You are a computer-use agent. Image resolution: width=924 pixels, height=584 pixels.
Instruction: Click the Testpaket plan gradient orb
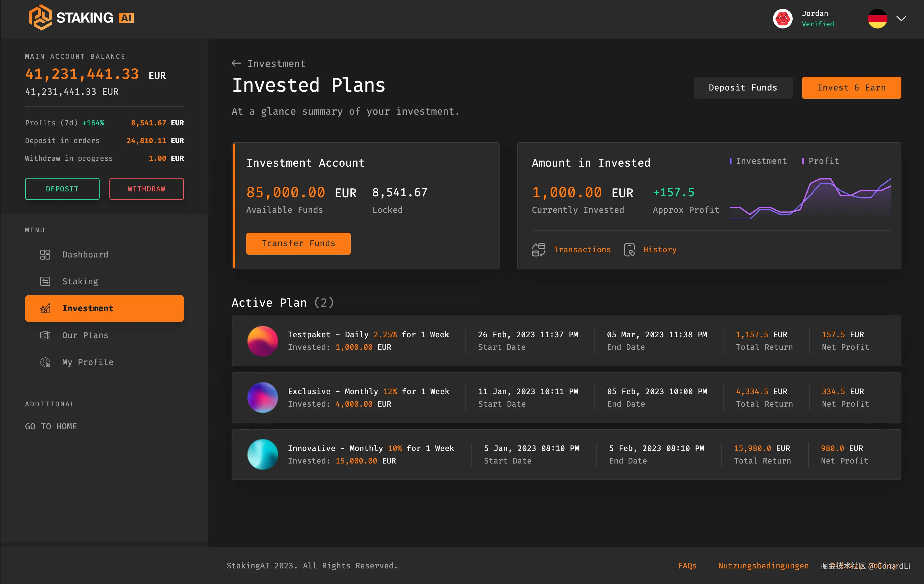262,341
